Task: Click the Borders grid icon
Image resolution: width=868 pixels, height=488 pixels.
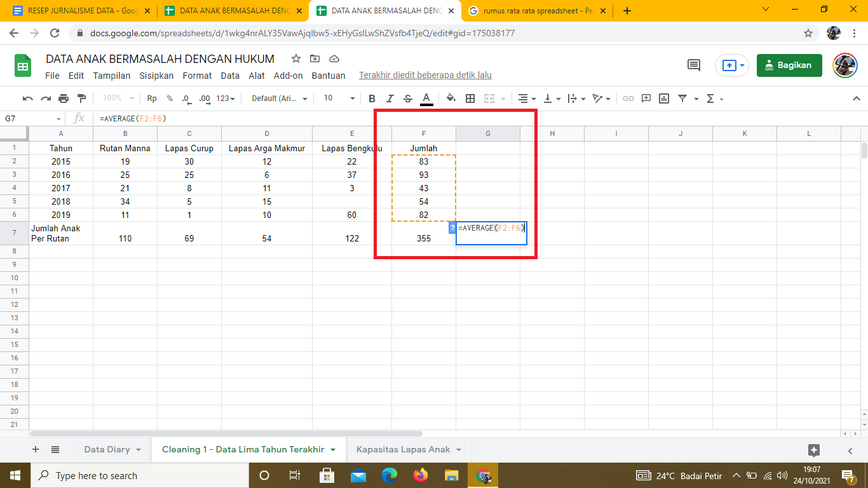Action: (470, 98)
